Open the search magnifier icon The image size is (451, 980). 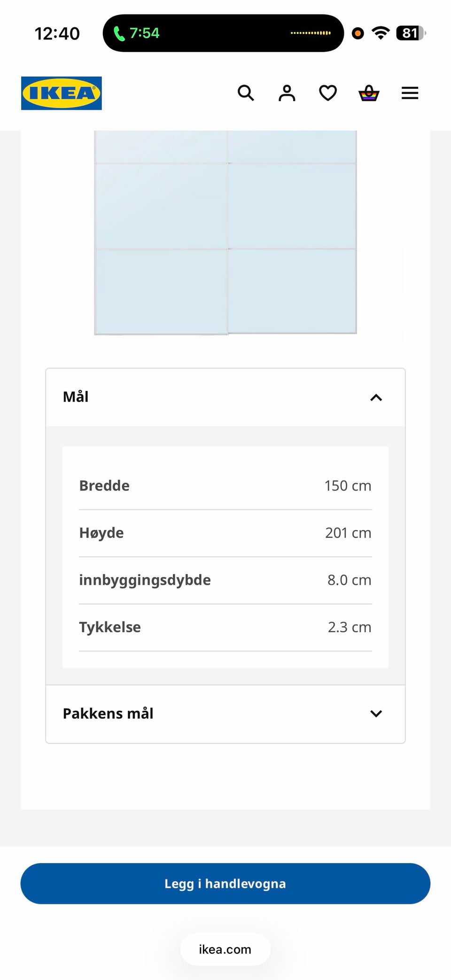click(246, 93)
